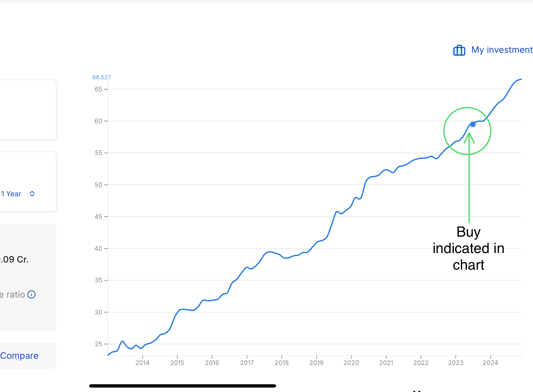
Task: Click the blue data point on chart
Action: click(473, 124)
